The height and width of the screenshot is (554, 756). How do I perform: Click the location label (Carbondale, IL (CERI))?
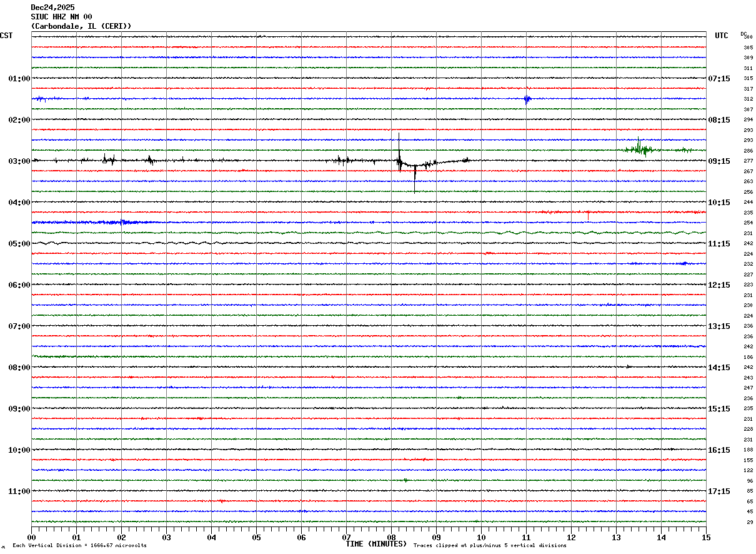pos(81,26)
